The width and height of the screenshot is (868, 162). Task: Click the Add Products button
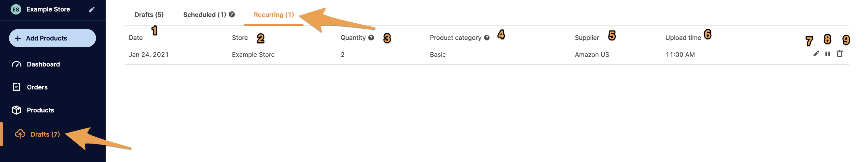click(x=53, y=38)
